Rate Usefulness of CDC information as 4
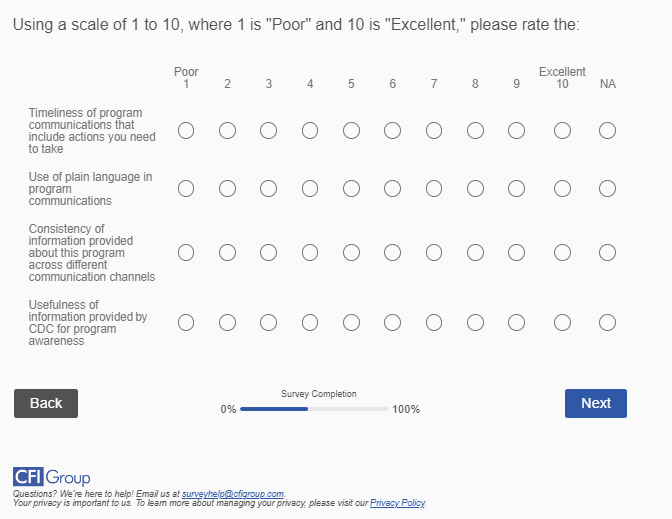The height and width of the screenshot is (519, 672). pos(310,322)
